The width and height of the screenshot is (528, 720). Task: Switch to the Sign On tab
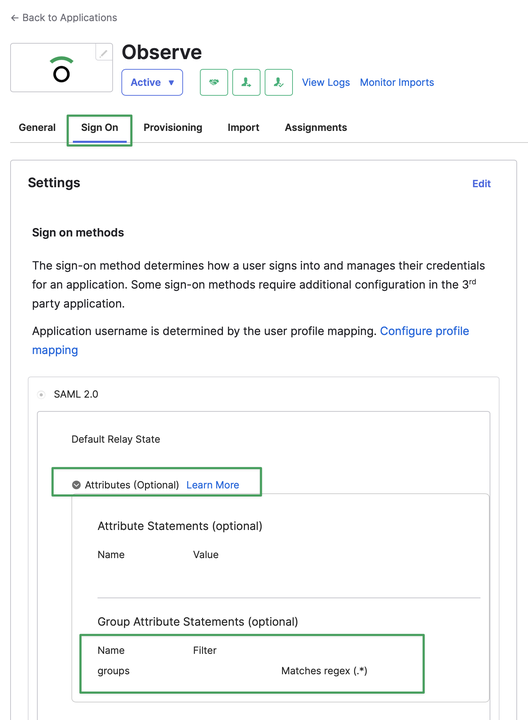coord(100,128)
